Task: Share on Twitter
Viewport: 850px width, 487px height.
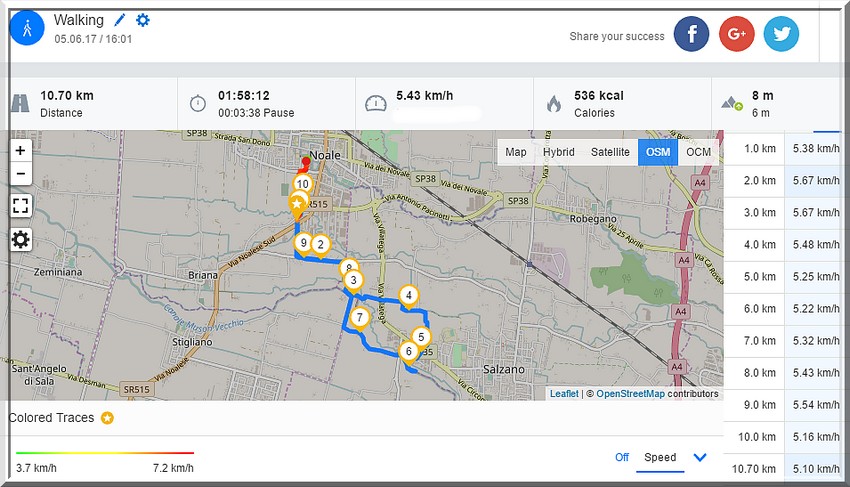Action: coord(781,34)
